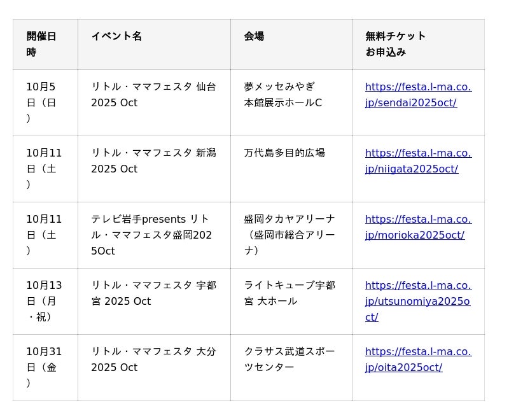Click the 10月13日（月・祝） date cell

(x=45, y=301)
